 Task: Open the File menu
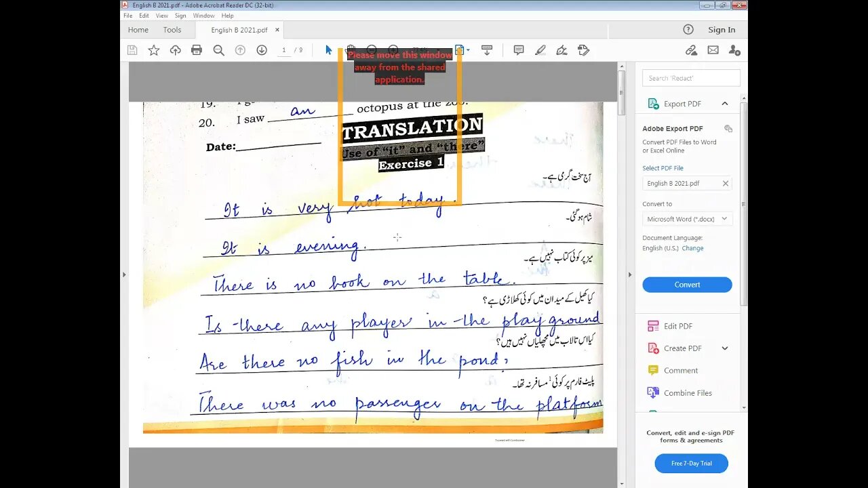128,16
